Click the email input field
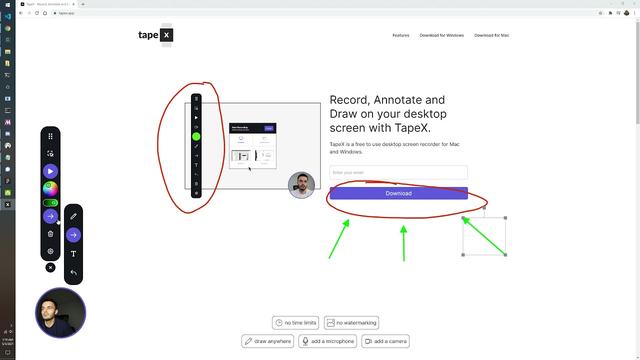 point(398,172)
